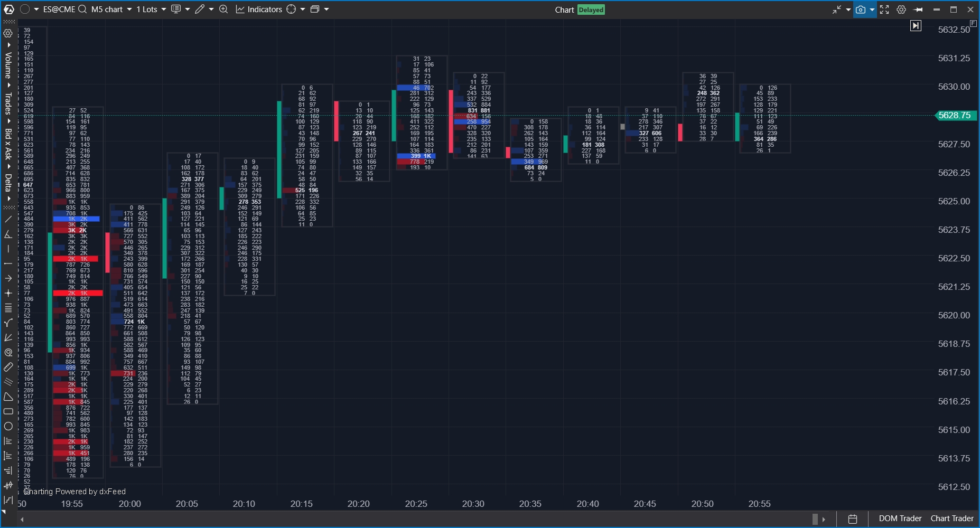
Task: Click the camera screenshot icon
Action: pyautogui.click(x=861, y=10)
